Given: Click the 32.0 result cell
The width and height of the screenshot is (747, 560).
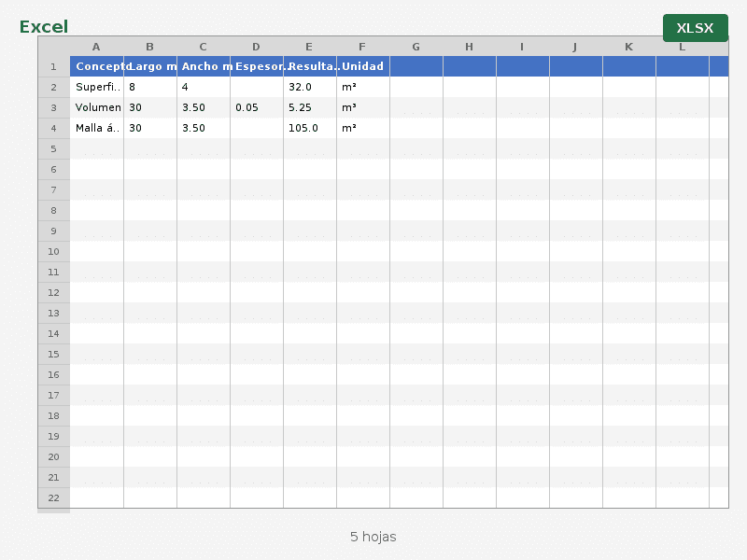Looking at the screenshot, I should click(x=310, y=87).
